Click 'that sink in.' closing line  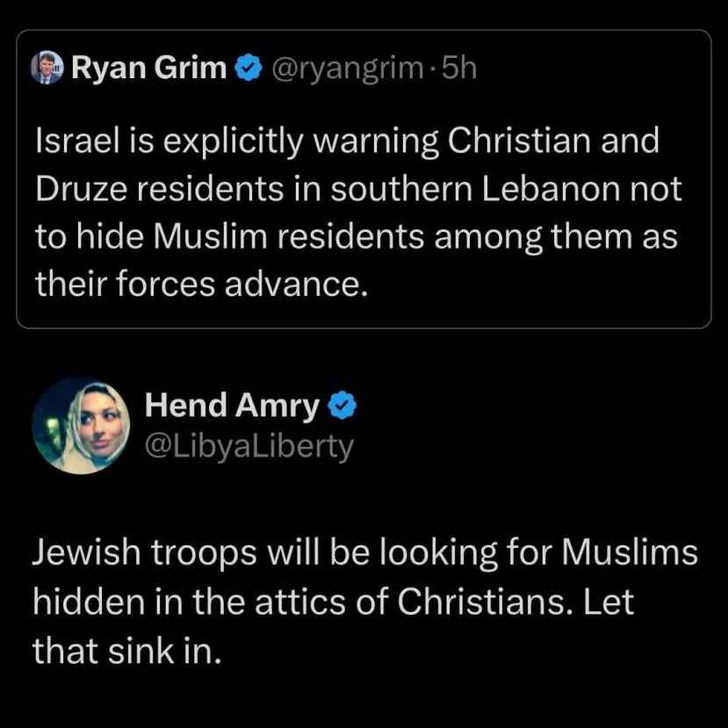point(126,650)
